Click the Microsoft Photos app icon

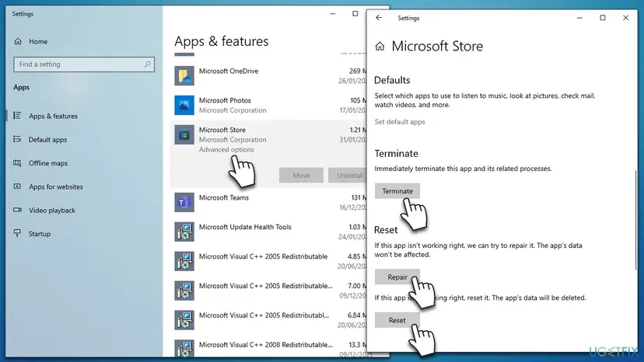pyautogui.click(x=184, y=105)
